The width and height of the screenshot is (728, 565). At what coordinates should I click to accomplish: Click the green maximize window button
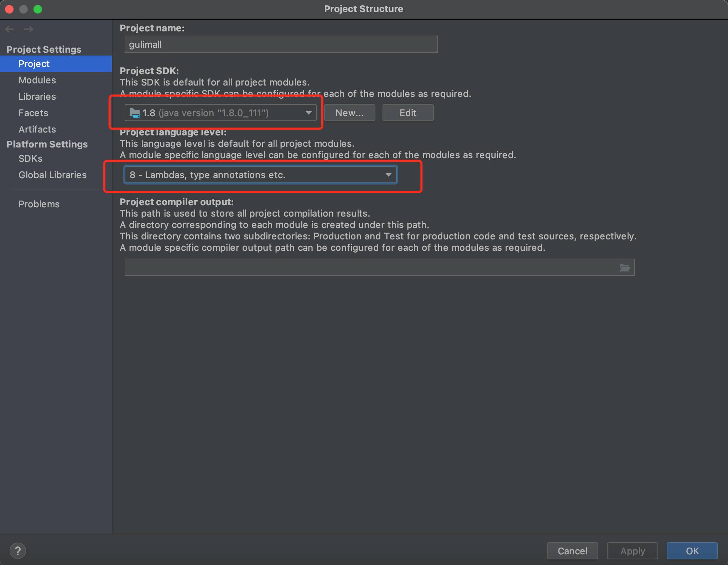point(38,9)
